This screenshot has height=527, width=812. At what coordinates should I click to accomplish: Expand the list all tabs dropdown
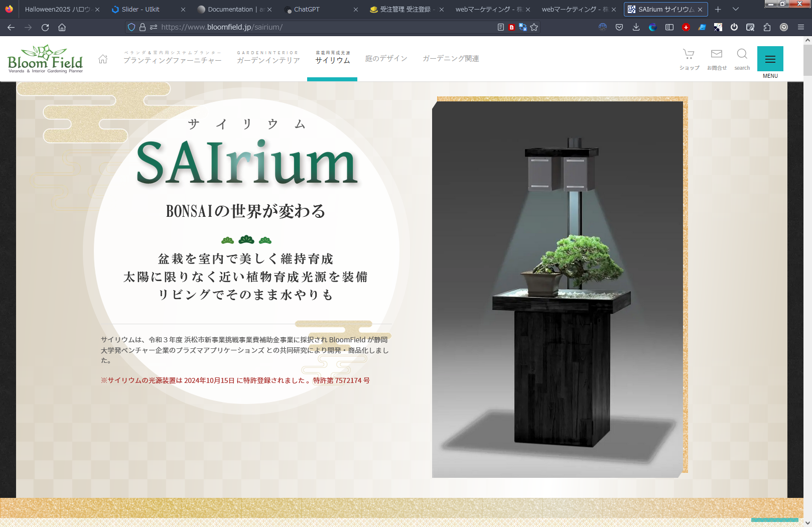coord(736,9)
